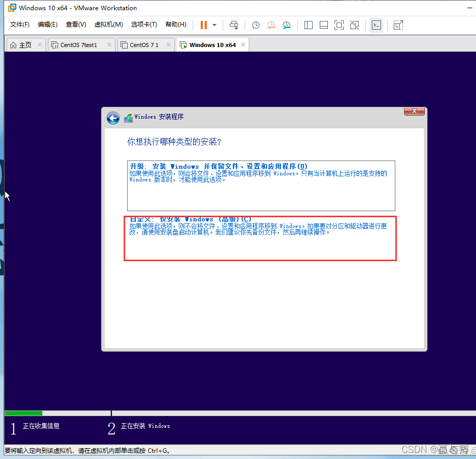Click the 你想执行哪种类型的安装 heading
The height and width of the screenshot is (459, 476).
pos(174,142)
